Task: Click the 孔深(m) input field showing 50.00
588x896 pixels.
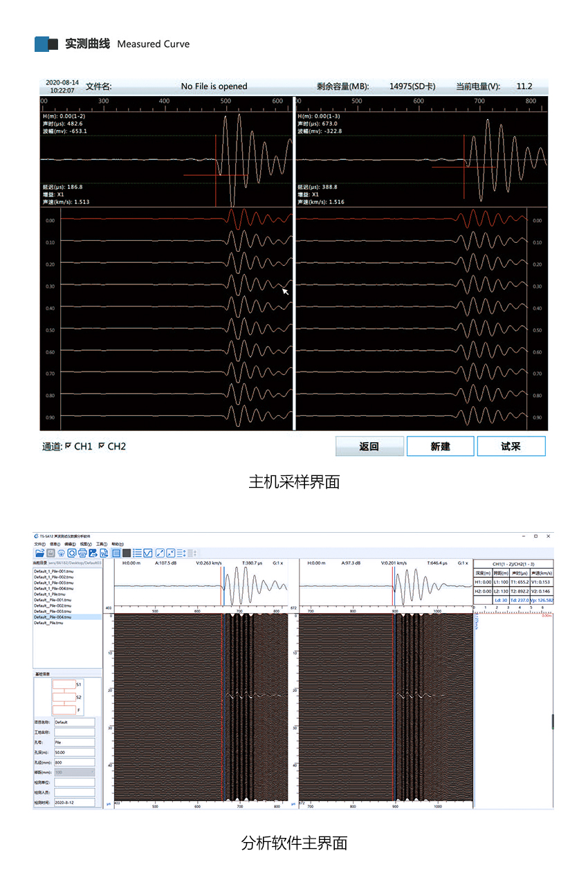Action: pyautogui.click(x=74, y=751)
